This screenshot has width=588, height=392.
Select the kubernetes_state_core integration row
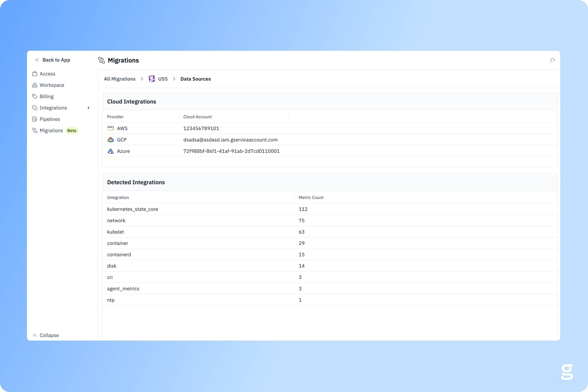133,209
